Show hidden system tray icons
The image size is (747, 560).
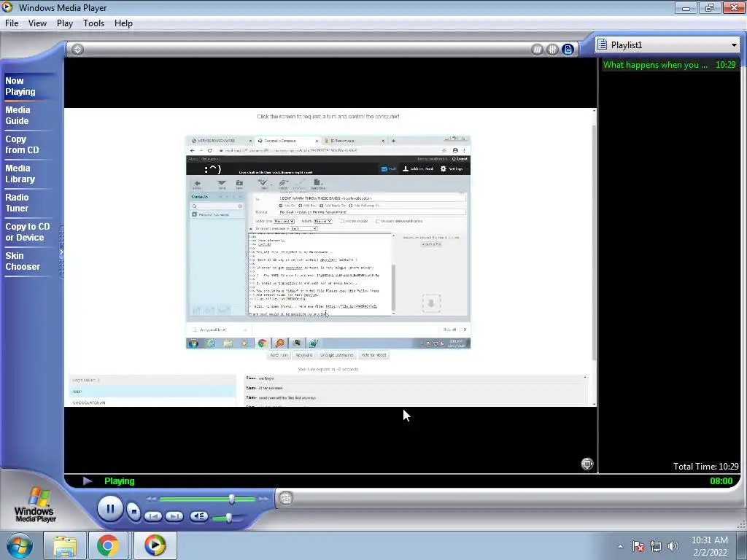click(620, 546)
